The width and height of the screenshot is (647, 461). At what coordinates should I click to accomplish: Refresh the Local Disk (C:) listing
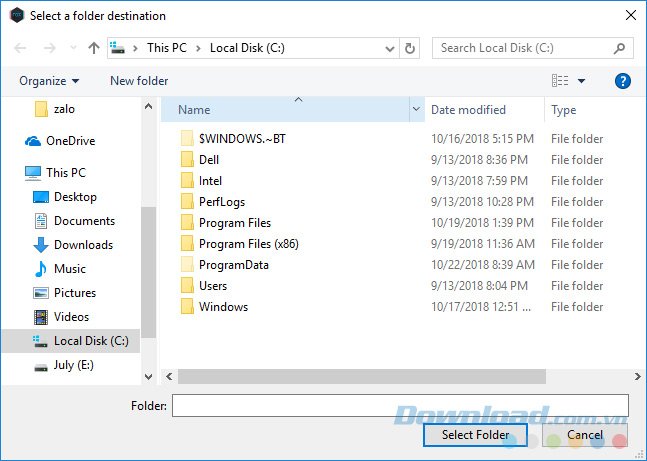coord(409,48)
